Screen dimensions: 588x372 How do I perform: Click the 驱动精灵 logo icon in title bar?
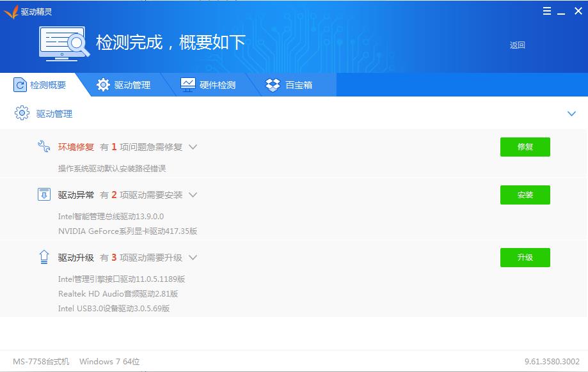tap(10, 12)
